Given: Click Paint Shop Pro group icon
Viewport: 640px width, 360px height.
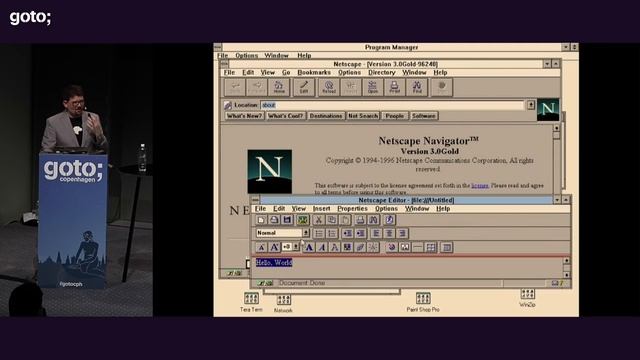Looking at the screenshot, I should pos(423,302).
